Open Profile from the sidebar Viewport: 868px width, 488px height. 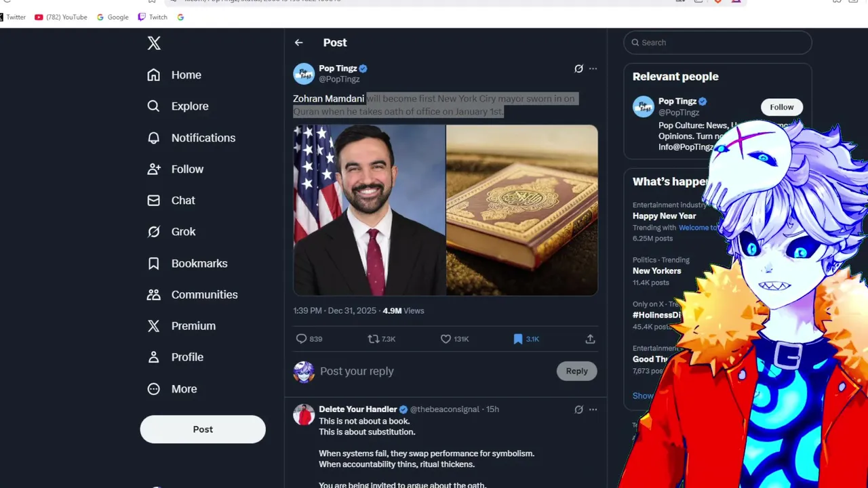click(x=175, y=357)
